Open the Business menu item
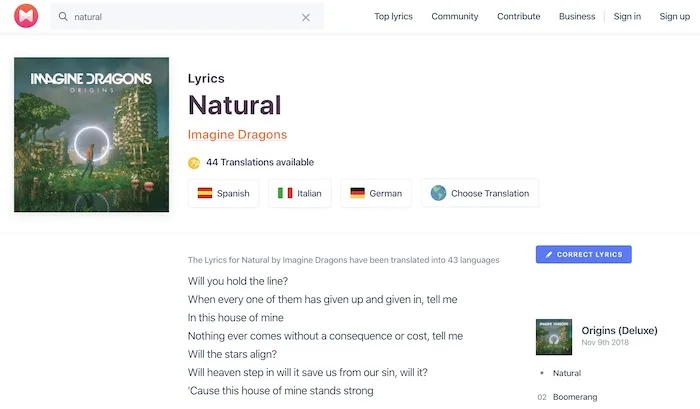700x409 pixels. coord(577,17)
